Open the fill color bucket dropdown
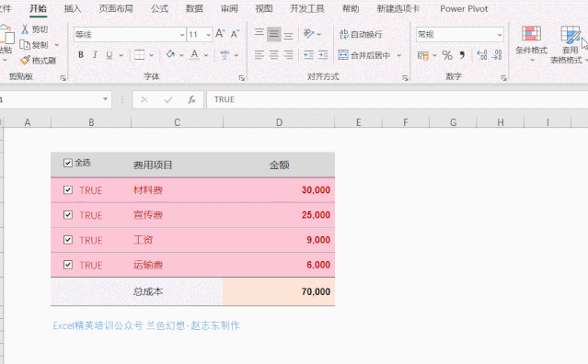Image resolution: width=588 pixels, height=364 pixels. [x=181, y=55]
